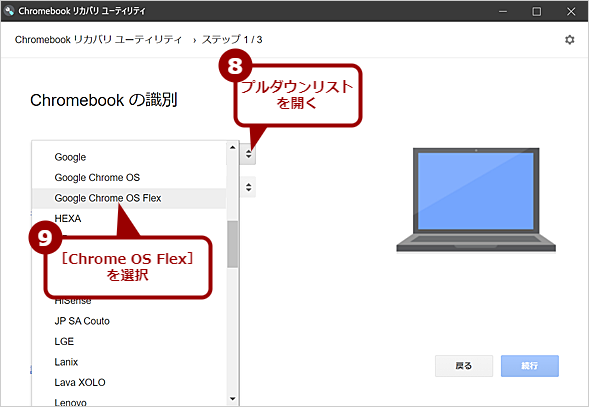The height and width of the screenshot is (407, 589).
Task: Pick Lava XOLO from the list
Action: [x=129, y=383]
